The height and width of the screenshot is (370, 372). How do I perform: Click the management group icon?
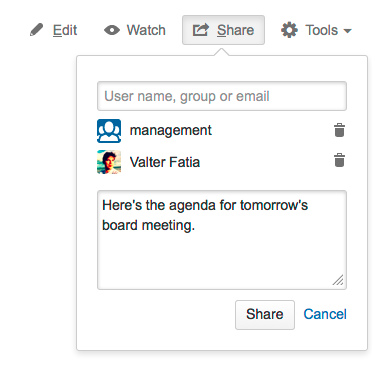pos(109,131)
